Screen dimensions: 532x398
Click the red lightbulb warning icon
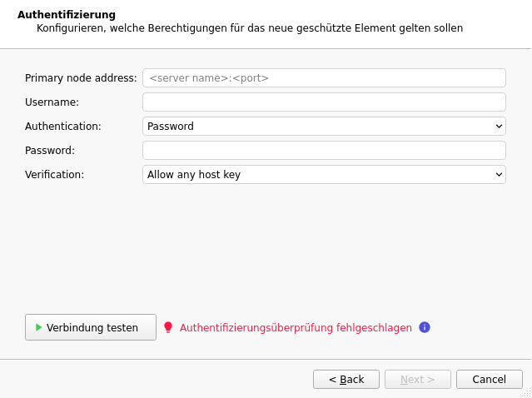tap(168, 327)
